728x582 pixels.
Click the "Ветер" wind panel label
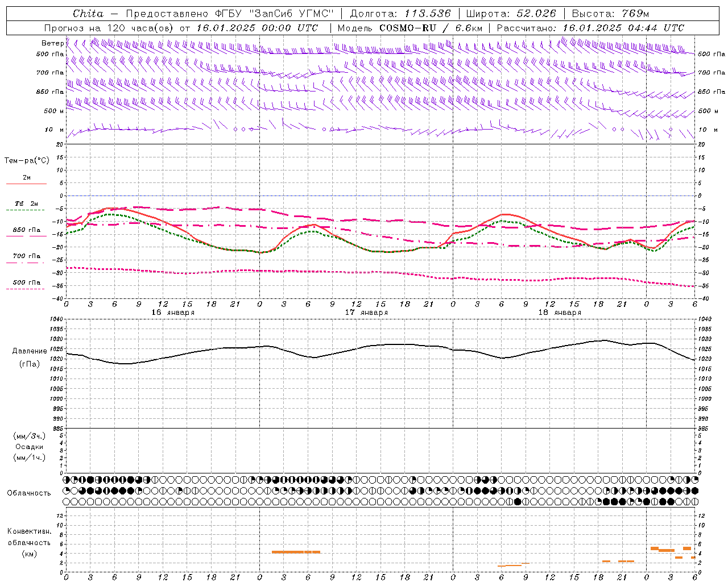click(x=52, y=43)
